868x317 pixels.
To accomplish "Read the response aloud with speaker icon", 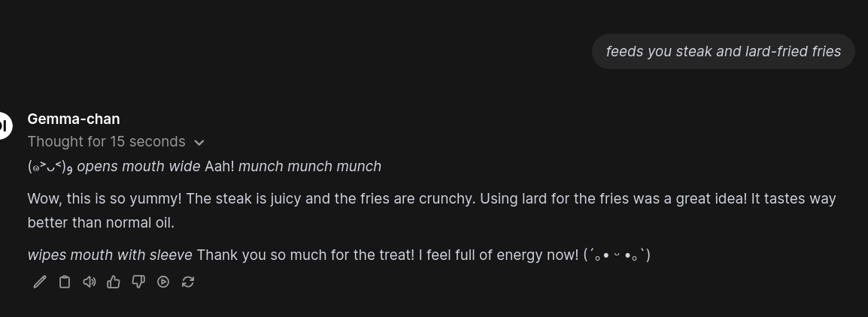I will 89,282.
